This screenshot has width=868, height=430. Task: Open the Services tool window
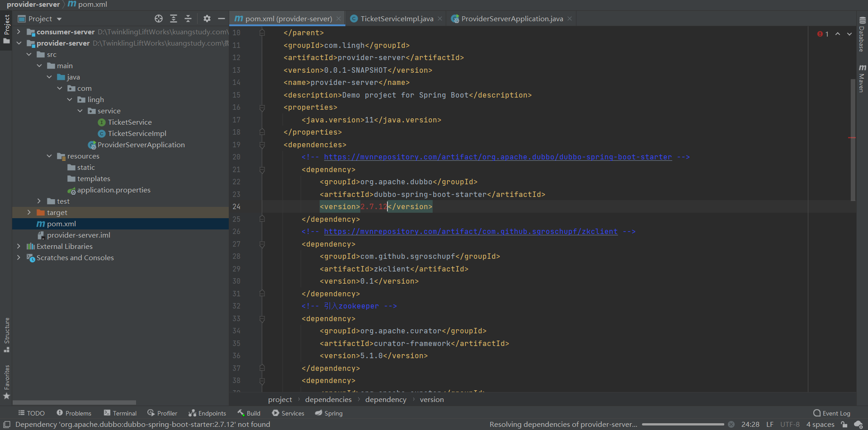click(288, 413)
